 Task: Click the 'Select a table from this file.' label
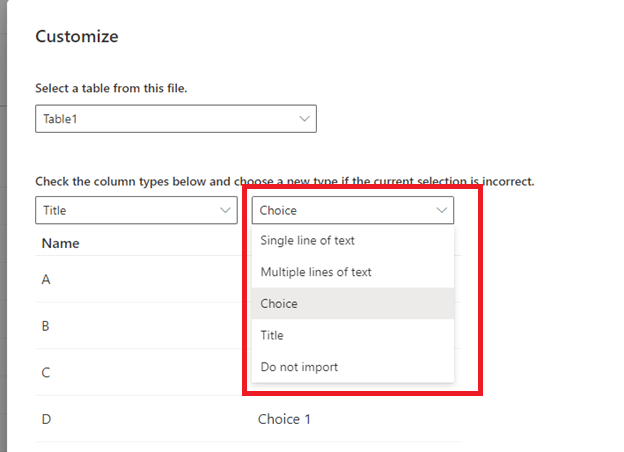pyautogui.click(x=111, y=88)
